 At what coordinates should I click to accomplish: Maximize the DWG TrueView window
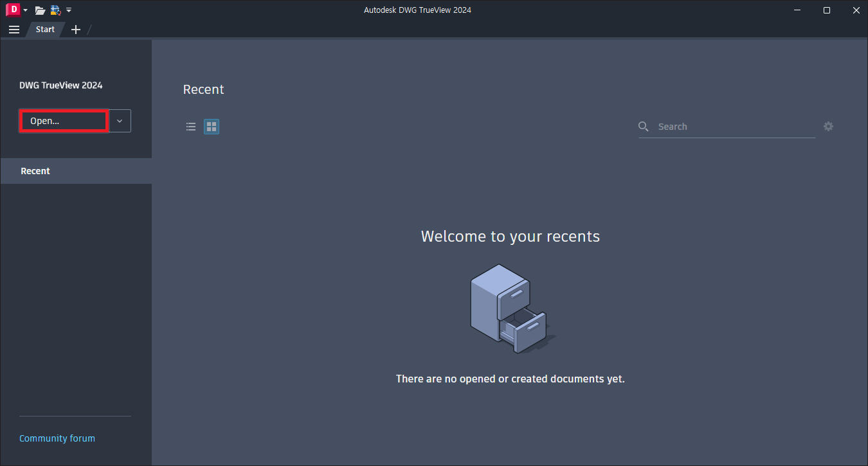(827, 10)
